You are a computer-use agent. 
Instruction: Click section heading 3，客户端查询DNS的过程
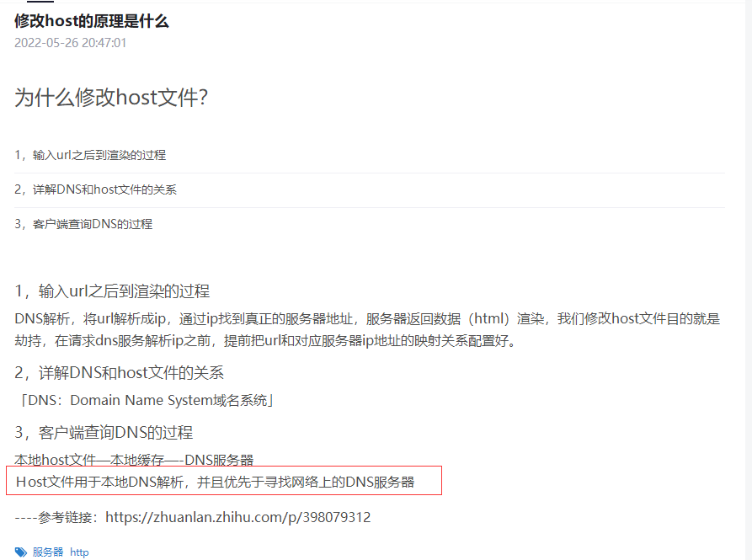(104, 432)
